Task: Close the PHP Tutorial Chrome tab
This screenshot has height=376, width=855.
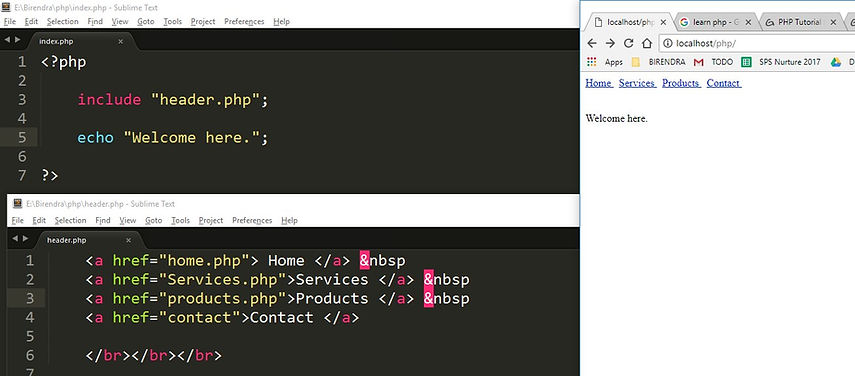Action: point(833,22)
